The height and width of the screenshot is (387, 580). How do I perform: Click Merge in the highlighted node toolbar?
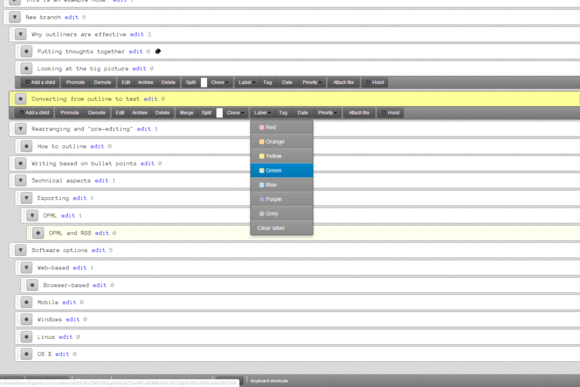(x=186, y=112)
